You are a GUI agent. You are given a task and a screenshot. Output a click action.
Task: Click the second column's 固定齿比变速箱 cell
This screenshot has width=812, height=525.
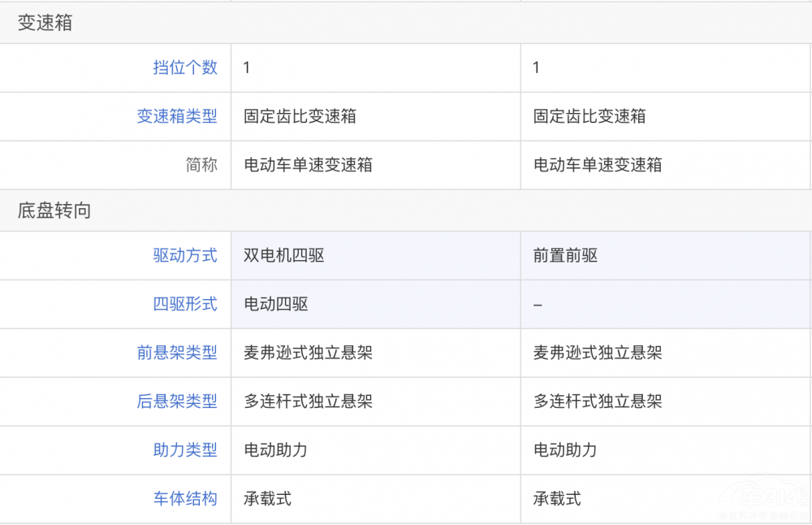[x=590, y=116]
